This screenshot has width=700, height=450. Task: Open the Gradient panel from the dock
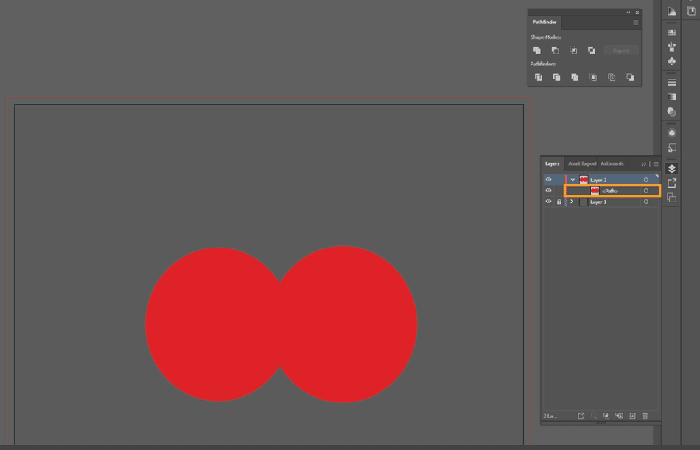click(x=671, y=97)
